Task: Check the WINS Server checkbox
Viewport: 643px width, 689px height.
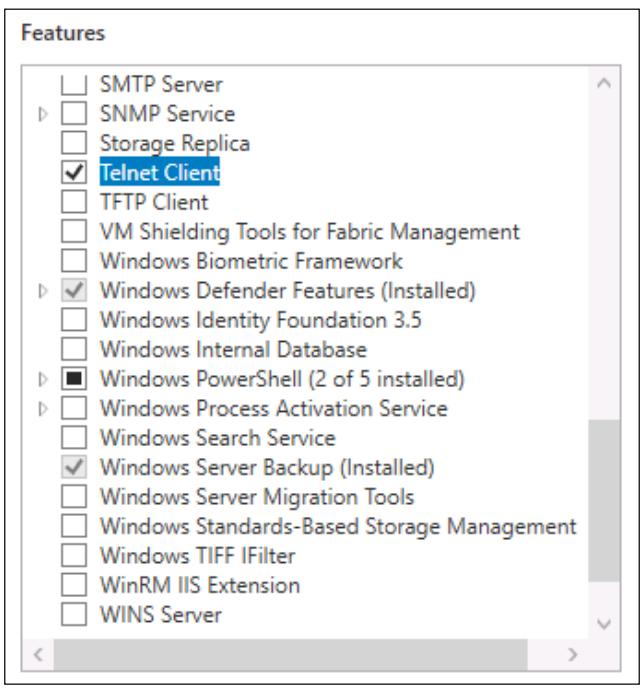Action: (74, 614)
